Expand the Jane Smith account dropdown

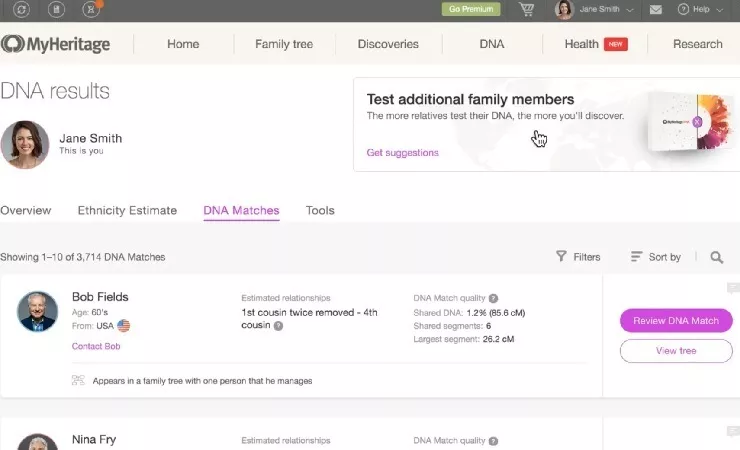pyautogui.click(x=630, y=10)
